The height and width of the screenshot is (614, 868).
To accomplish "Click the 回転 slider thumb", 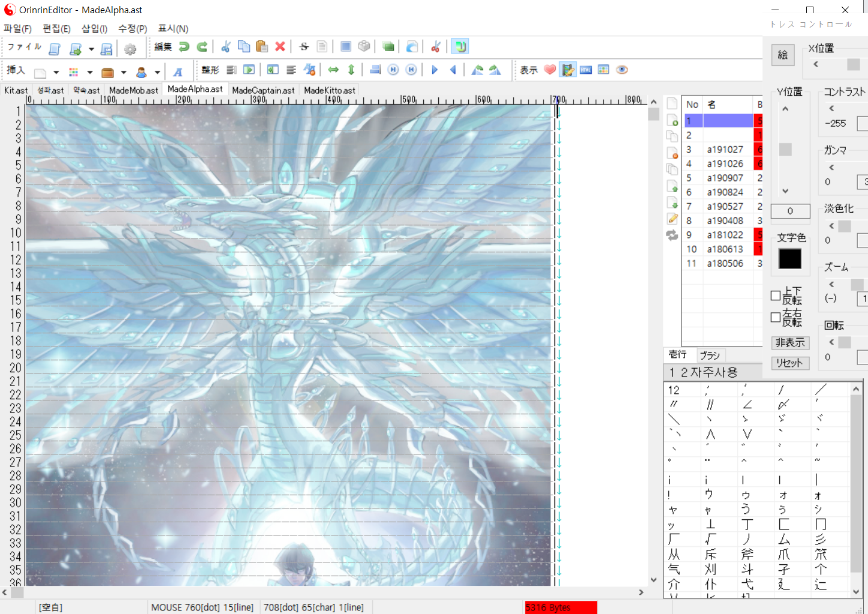I will click(845, 342).
